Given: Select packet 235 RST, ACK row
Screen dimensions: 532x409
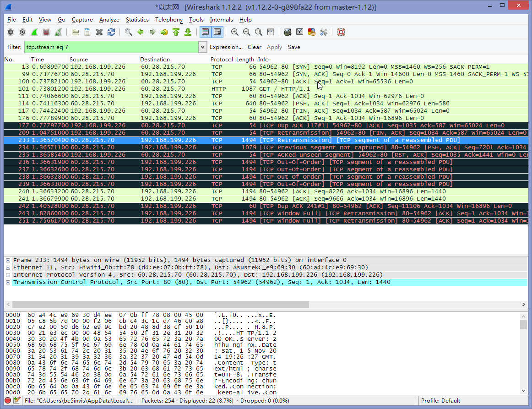Looking at the screenshot, I should 266,155.
